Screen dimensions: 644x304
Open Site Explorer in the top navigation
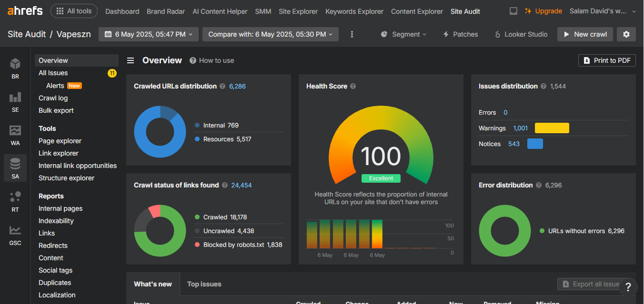[298, 11]
